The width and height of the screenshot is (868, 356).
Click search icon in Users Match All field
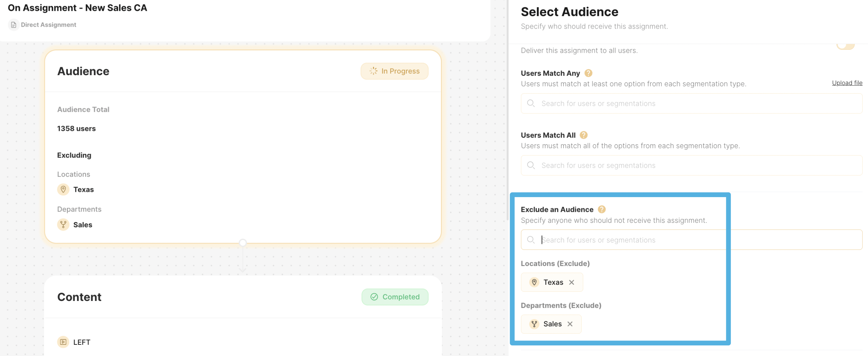[x=531, y=165]
